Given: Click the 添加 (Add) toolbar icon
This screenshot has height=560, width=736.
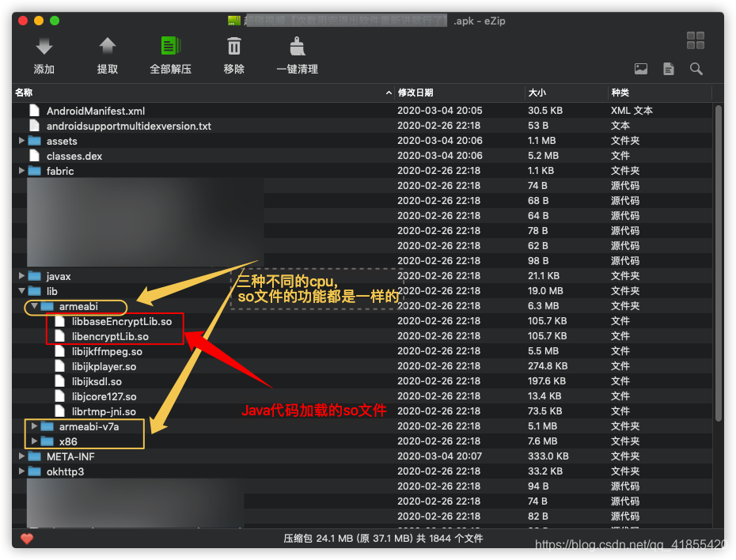Looking at the screenshot, I should tap(44, 47).
